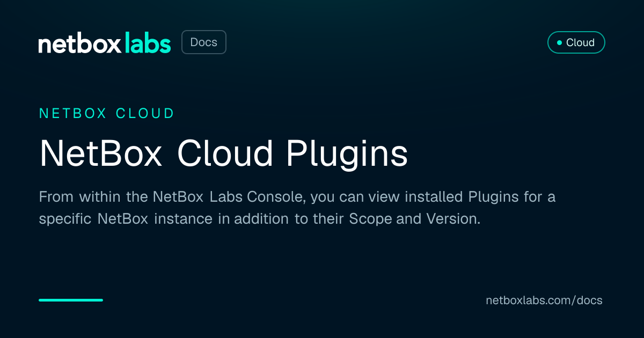Open the netboxlabs.com/docs link
This screenshot has height=338, width=644.
[x=544, y=300]
